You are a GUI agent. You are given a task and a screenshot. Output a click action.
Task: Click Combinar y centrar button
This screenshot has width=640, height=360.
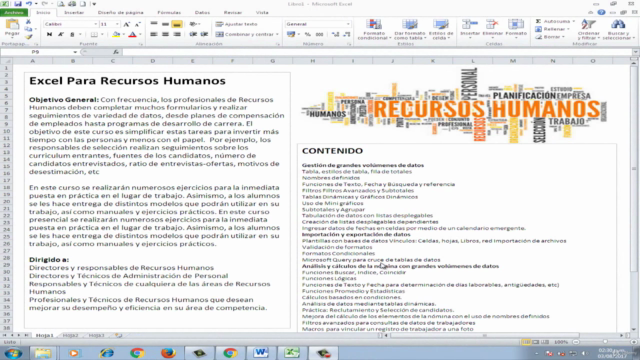244,34
